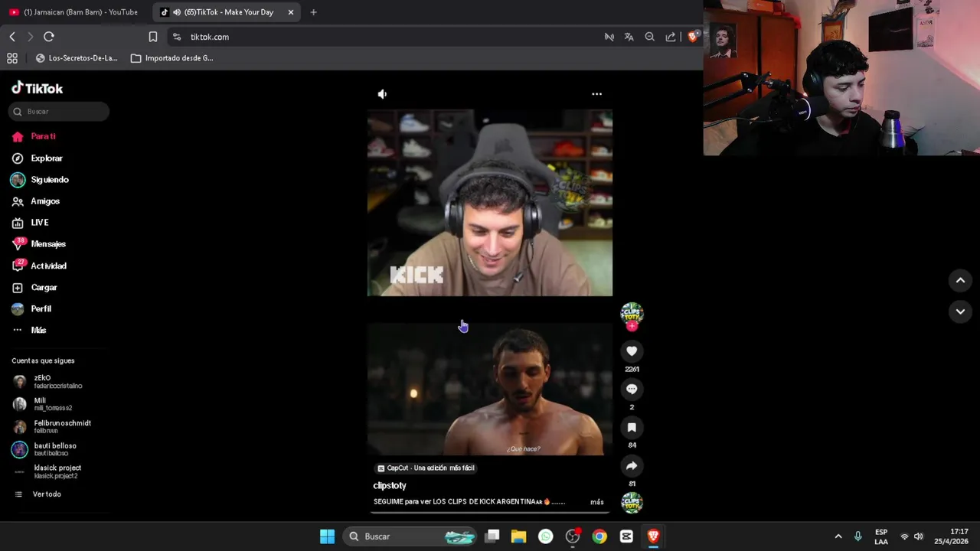Open File Explorer from taskbar
Image resolution: width=980 pixels, height=551 pixels.
519,536
